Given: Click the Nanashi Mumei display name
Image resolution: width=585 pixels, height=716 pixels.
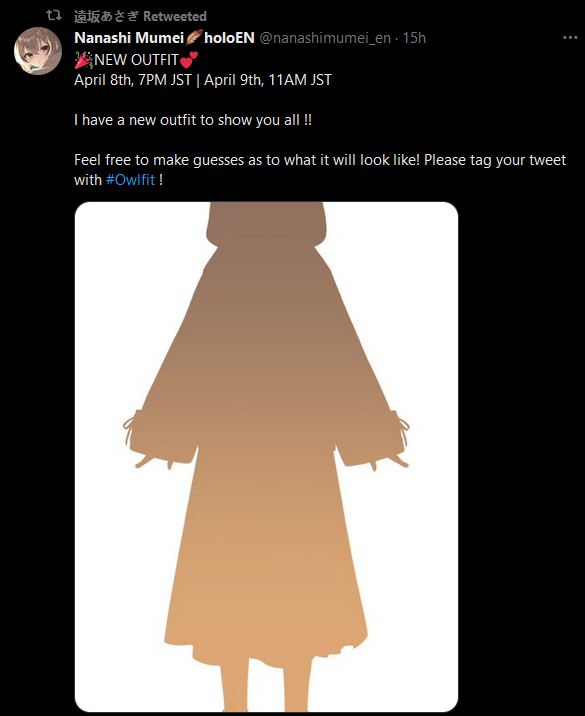Looking at the screenshot, I should click(x=129, y=38).
